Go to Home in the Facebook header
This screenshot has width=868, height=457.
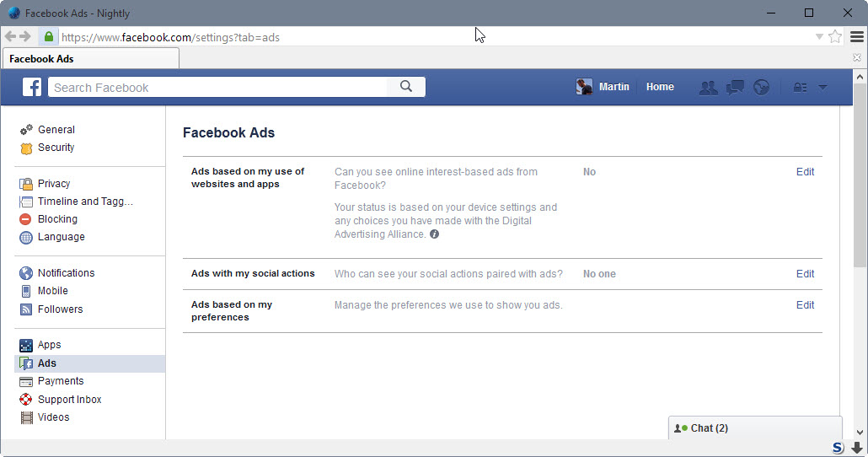click(x=660, y=87)
